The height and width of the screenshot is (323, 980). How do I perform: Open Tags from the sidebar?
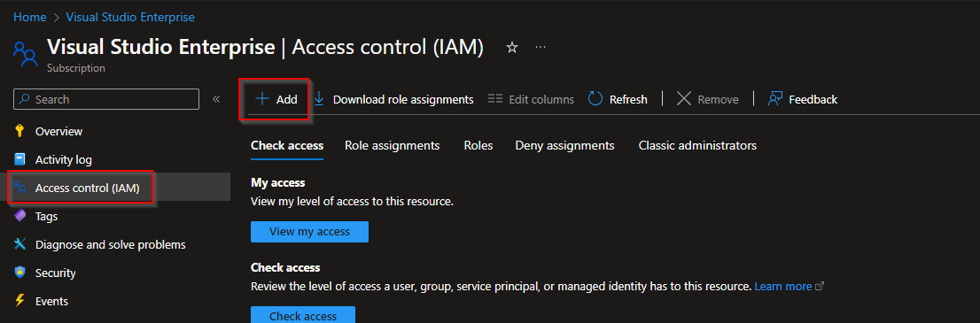[46, 216]
